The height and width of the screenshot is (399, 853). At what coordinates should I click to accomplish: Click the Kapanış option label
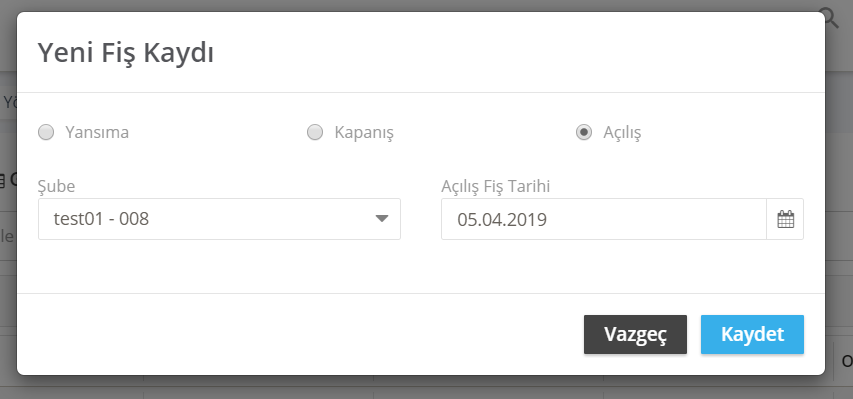[364, 132]
